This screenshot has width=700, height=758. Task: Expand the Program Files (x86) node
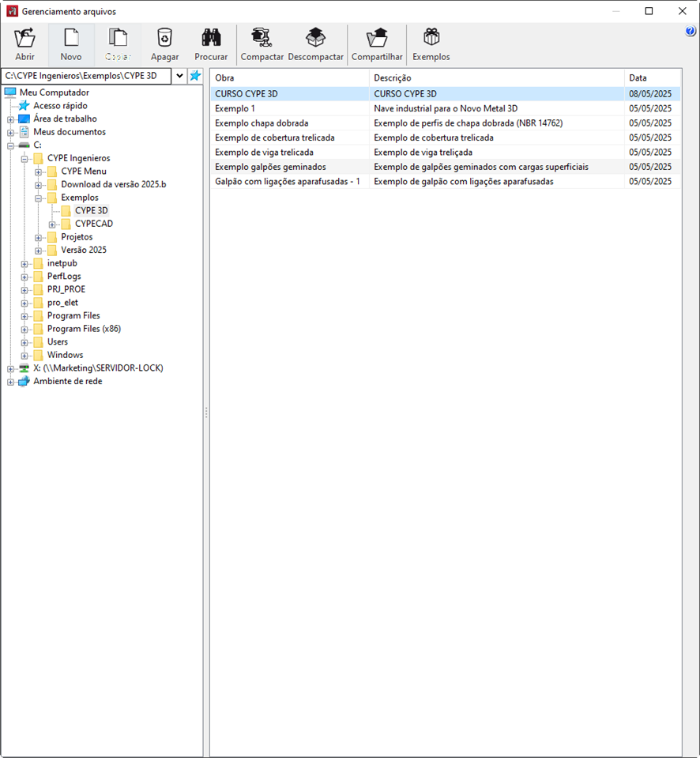(x=24, y=330)
